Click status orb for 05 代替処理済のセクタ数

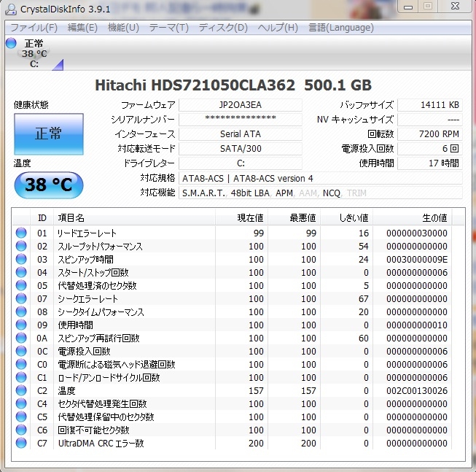21,286
